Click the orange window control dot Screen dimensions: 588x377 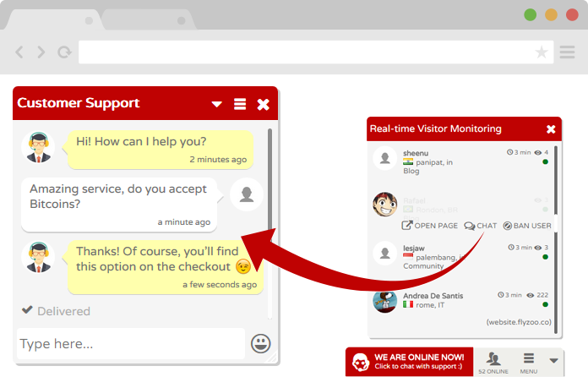pyautogui.click(x=551, y=14)
